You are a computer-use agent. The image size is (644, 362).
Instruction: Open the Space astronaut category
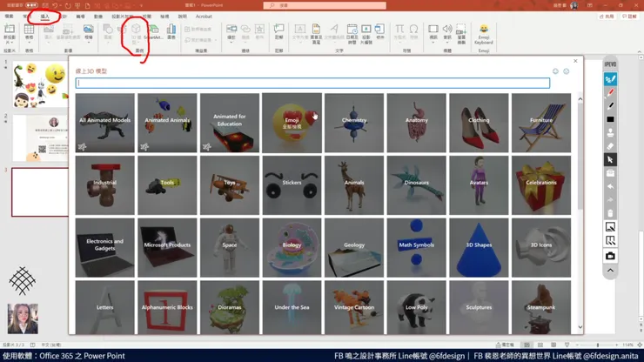click(x=230, y=248)
